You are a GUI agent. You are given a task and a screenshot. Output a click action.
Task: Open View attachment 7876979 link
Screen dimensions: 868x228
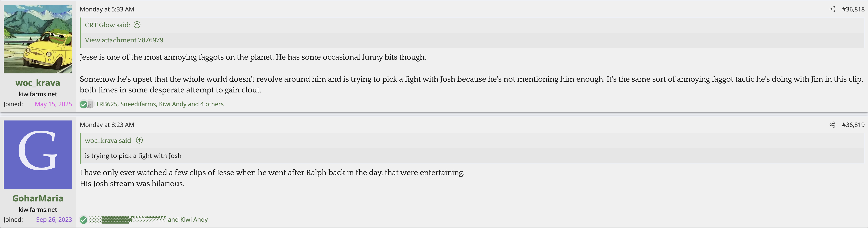click(x=124, y=40)
